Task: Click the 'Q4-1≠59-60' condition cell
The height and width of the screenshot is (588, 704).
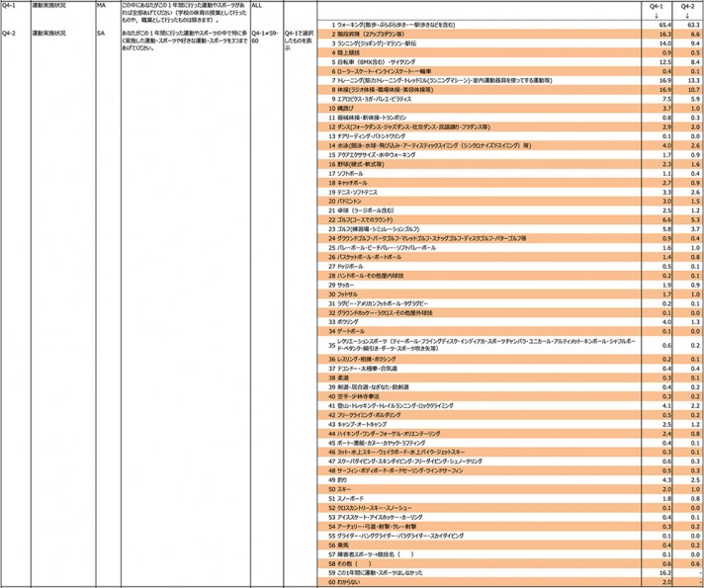Action: 265,37
